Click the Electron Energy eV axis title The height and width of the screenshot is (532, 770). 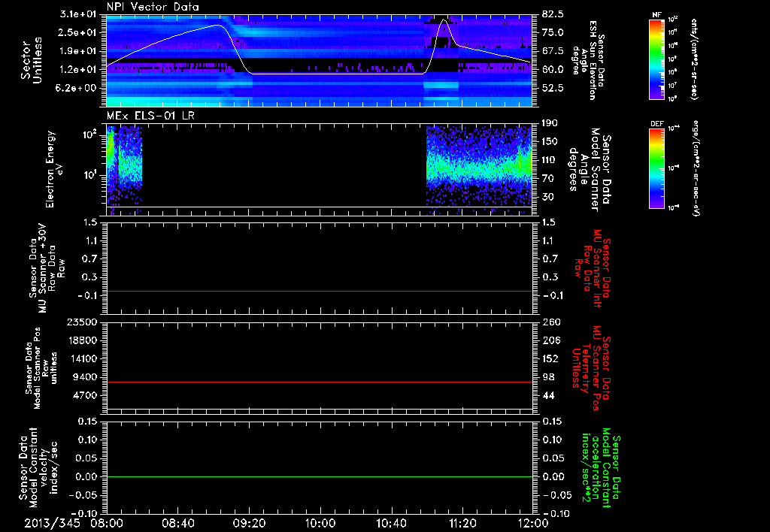tap(53, 169)
